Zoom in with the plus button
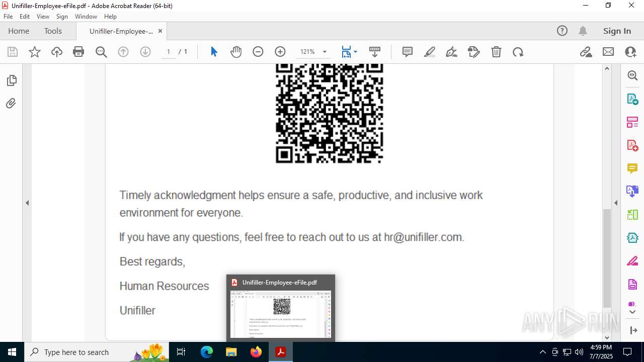 click(280, 52)
